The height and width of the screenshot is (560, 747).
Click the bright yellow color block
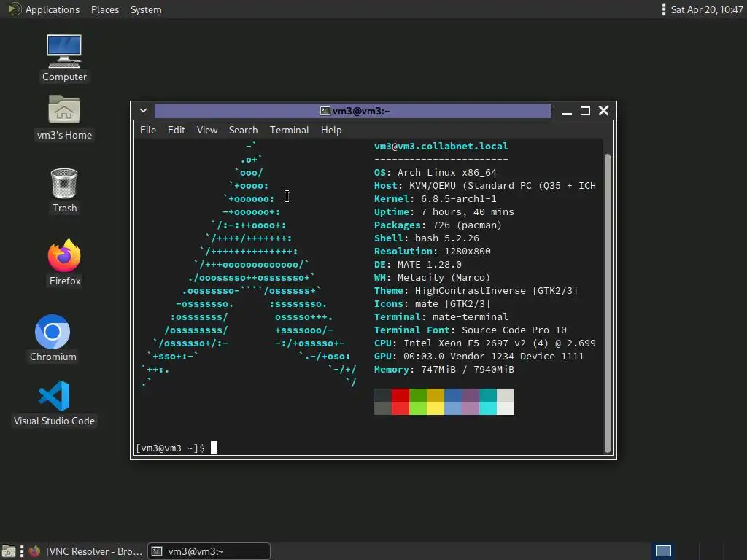pyautogui.click(x=436, y=408)
